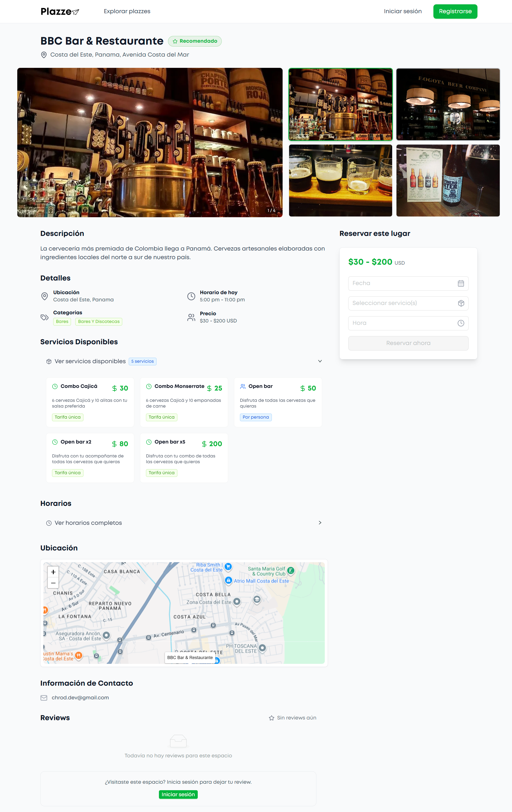Select the Combo Cajicá service card
512x812 pixels.
tap(90, 402)
